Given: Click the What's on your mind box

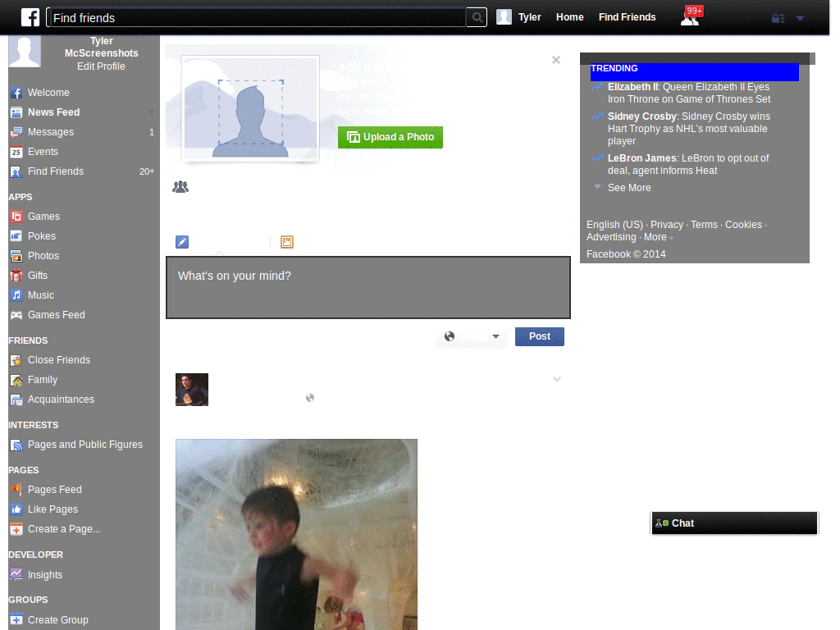Looking at the screenshot, I should 368,288.
